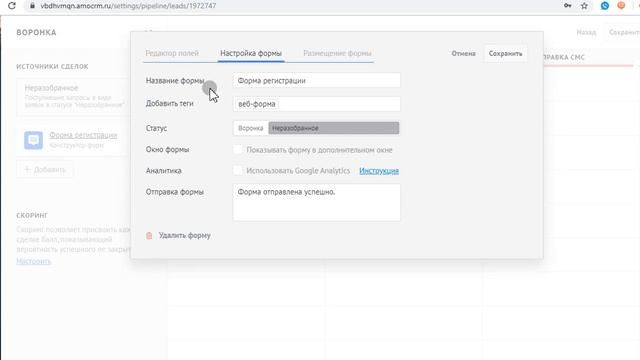Cancel with the Отмена button
Viewport: 640px width, 360px height.
[x=463, y=53]
